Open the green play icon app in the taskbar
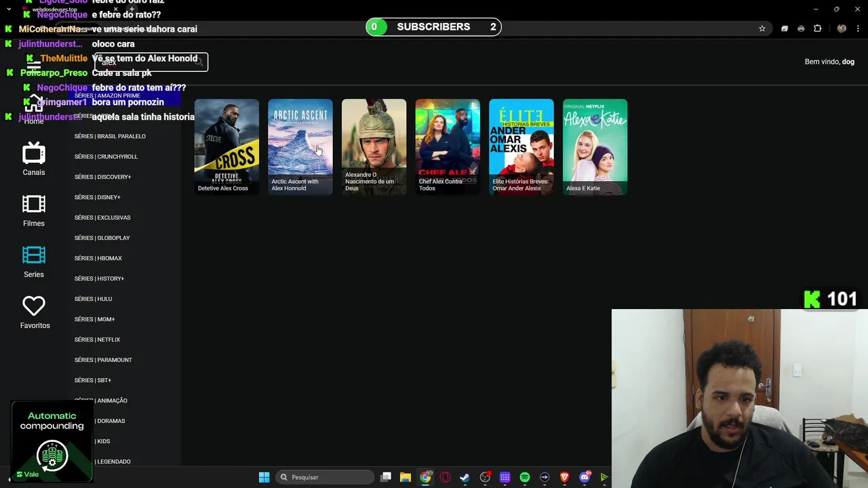Viewport: 868px width, 488px height. coord(604,477)
